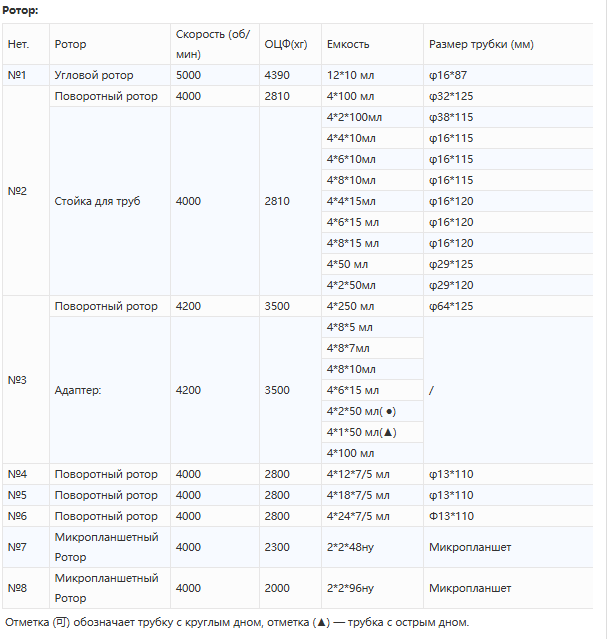Click the "Ротор:" heading above the table

tap(20, 9)
